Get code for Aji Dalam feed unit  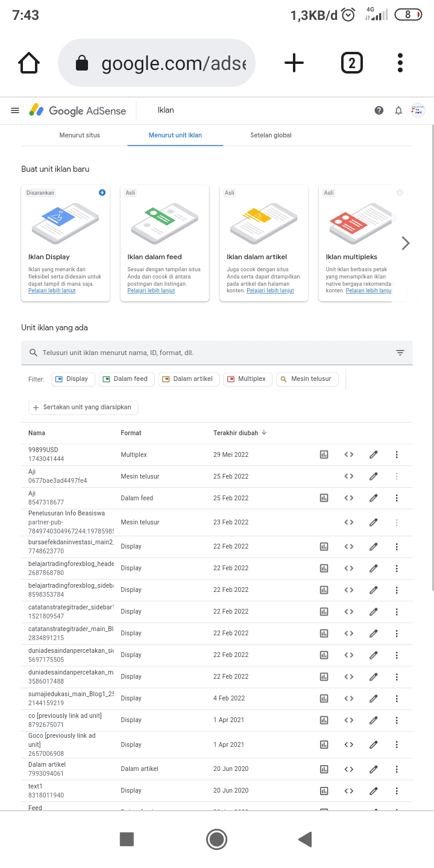point(348,498)
